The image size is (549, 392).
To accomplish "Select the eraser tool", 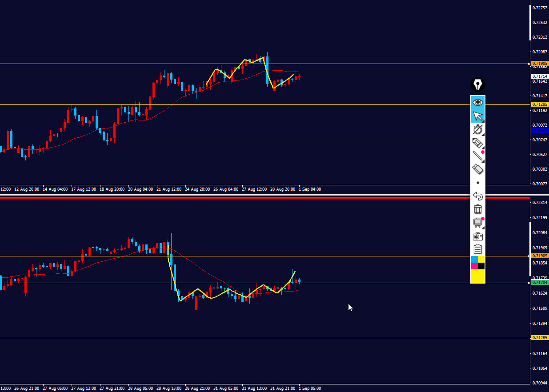I will pos(478,169).
